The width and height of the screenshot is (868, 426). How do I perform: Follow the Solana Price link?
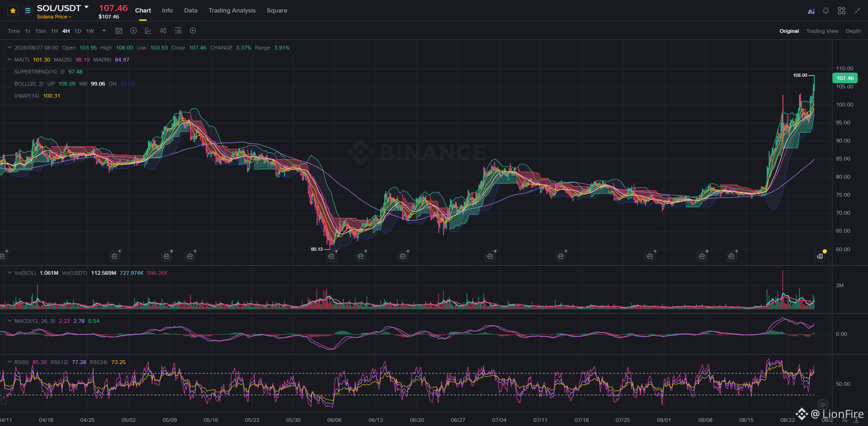[54, 17]
